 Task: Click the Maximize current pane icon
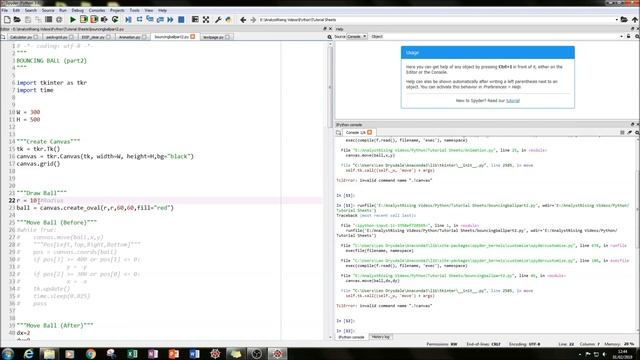[x=195, y=19]
